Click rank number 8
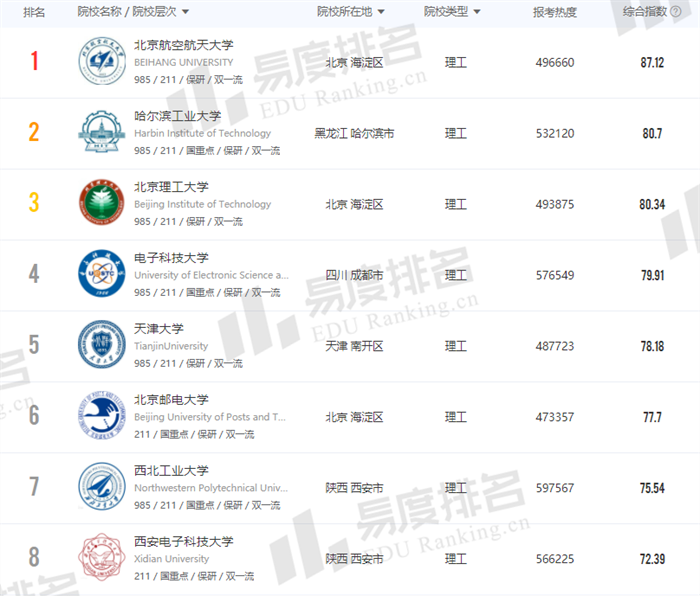This screenshot has height=596, width=700. 34,557
